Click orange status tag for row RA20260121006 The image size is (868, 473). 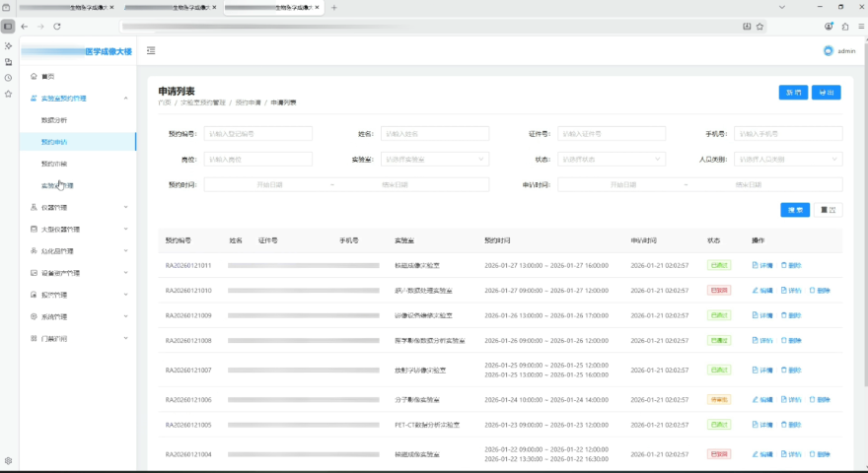(719, 399)
